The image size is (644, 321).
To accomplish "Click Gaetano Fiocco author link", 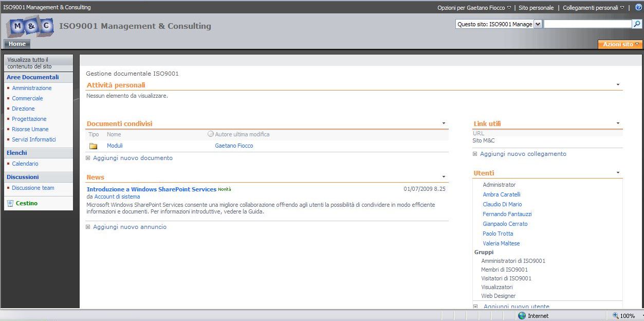I will (x=234, y=146).
